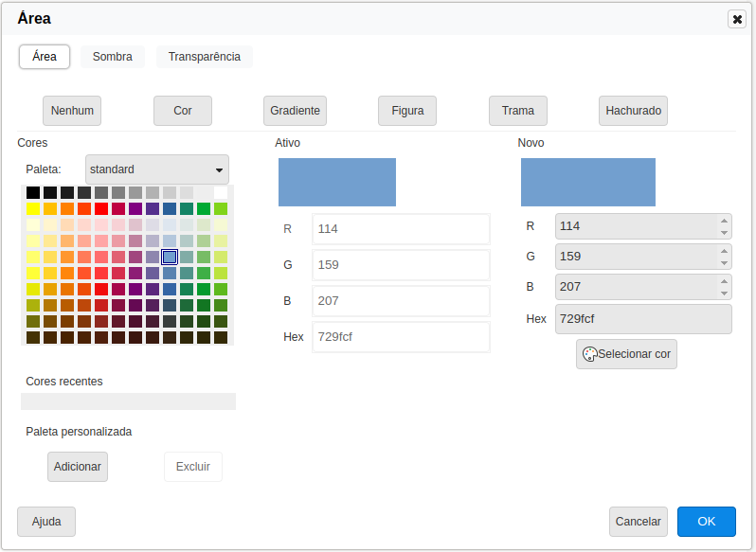756x552 pixels.
Task: Choose the Nenhum fill option
Action: pos(72,111)
